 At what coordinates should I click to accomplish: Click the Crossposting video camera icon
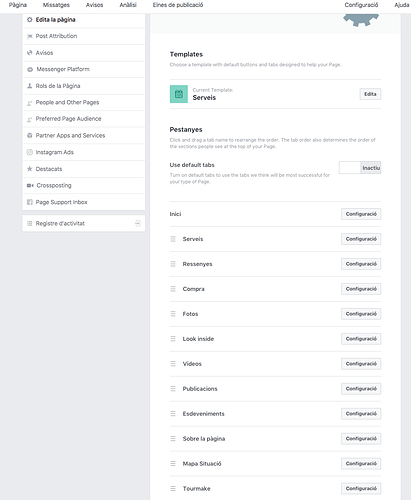point(30,185)
